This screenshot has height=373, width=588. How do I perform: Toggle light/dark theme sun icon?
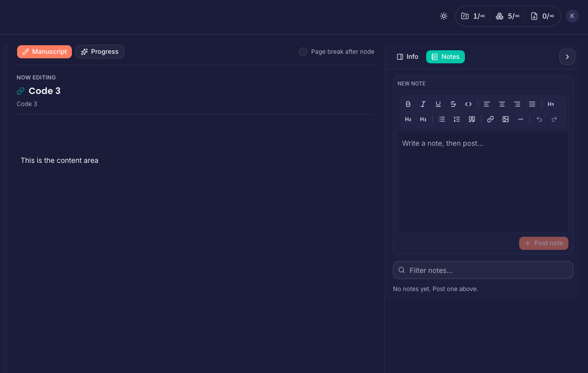(x=444, y=16)
